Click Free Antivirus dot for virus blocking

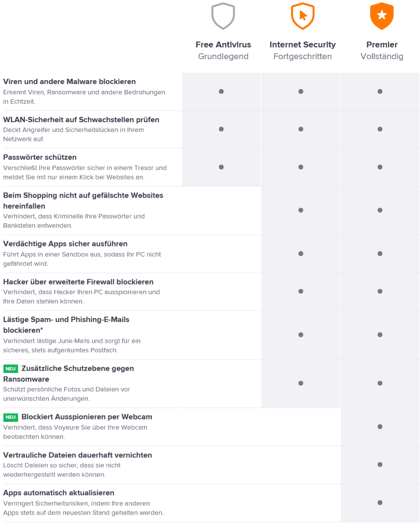tap(221, 91)
